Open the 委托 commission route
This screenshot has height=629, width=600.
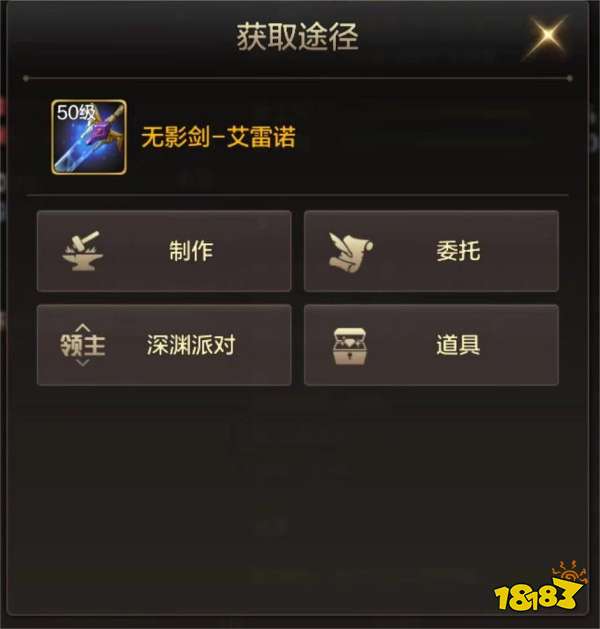[431, 251]
